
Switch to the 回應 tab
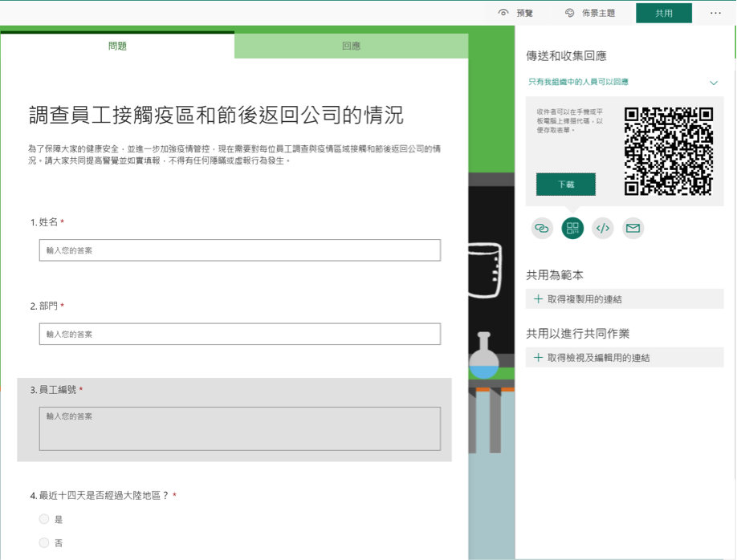coord(351,46)
